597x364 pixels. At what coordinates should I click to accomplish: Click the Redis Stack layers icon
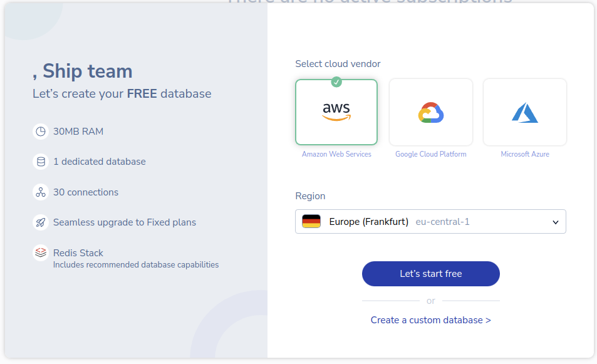[41, 252]
